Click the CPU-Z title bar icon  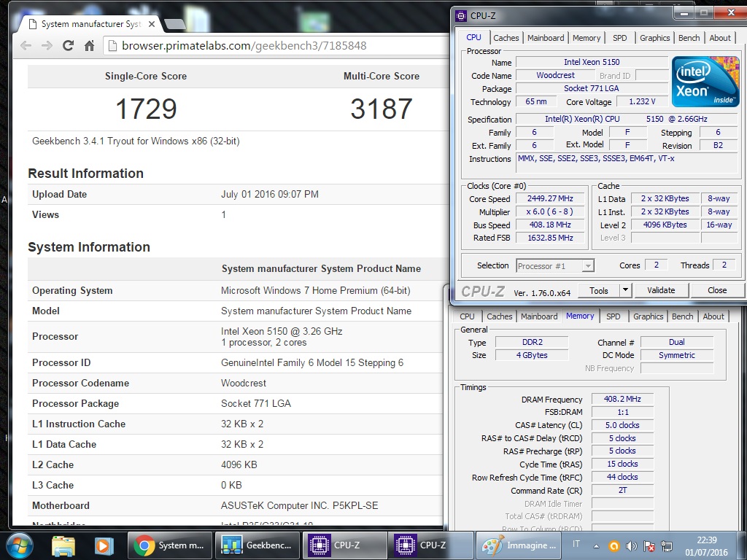pos(461,16)
